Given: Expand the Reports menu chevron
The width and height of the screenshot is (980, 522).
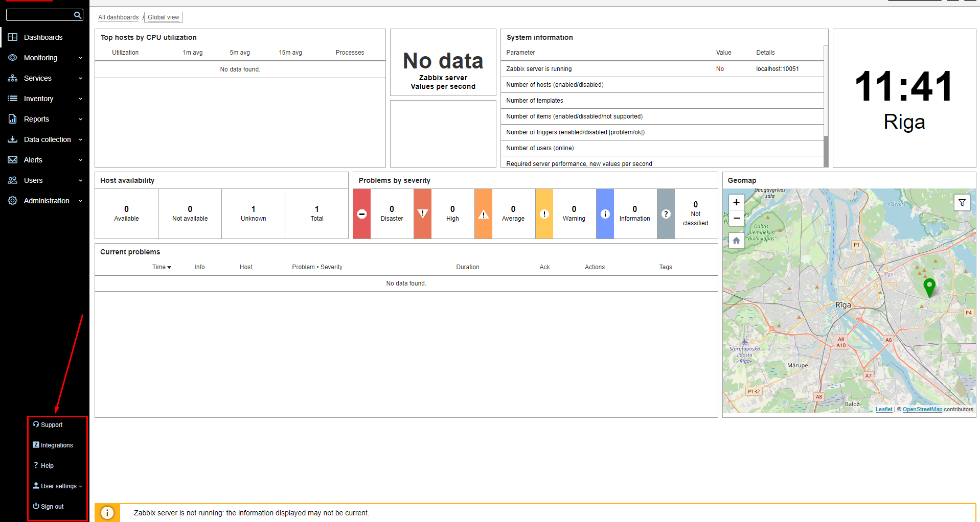Looking at the screenshot, I should [x=80, y=120].
